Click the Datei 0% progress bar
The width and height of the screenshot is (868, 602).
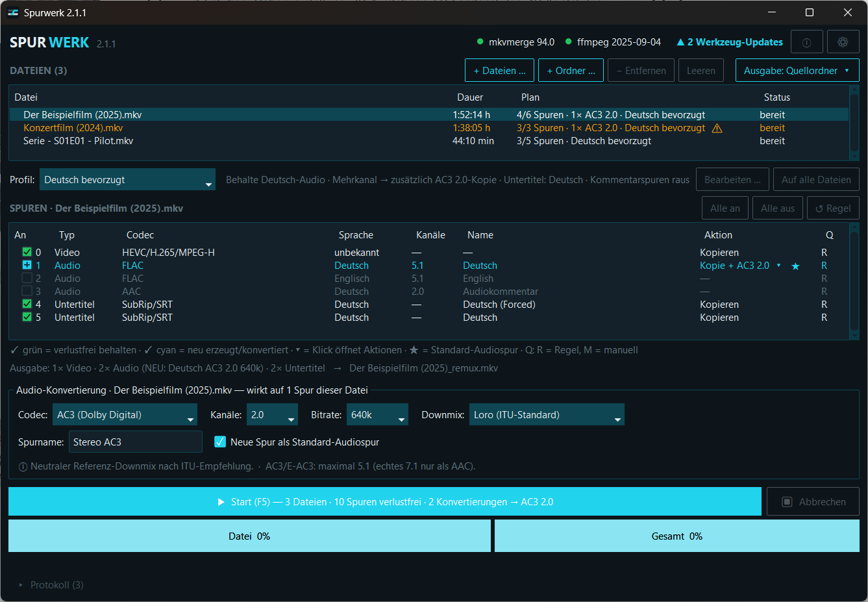pos(249,536)
